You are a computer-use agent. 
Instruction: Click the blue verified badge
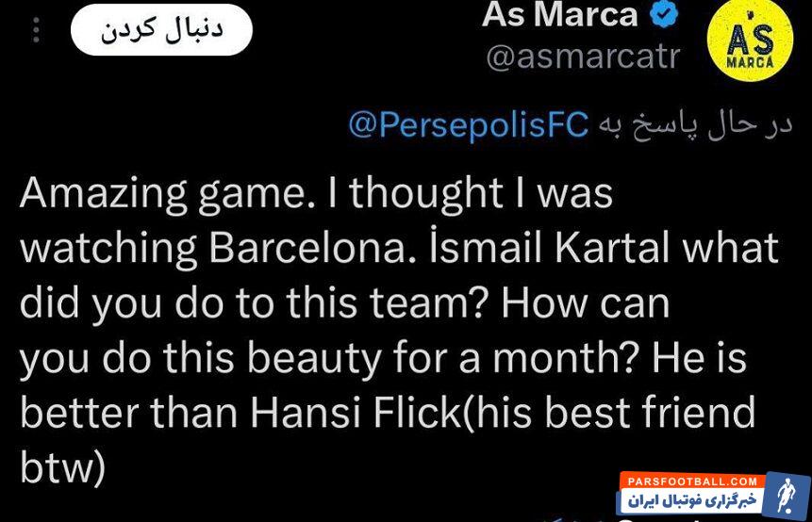point(664,15)
